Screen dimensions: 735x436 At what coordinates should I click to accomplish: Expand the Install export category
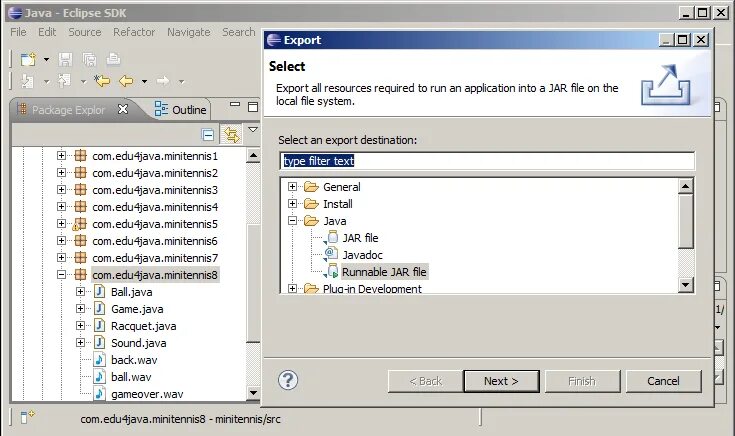[x=292, y=203]
